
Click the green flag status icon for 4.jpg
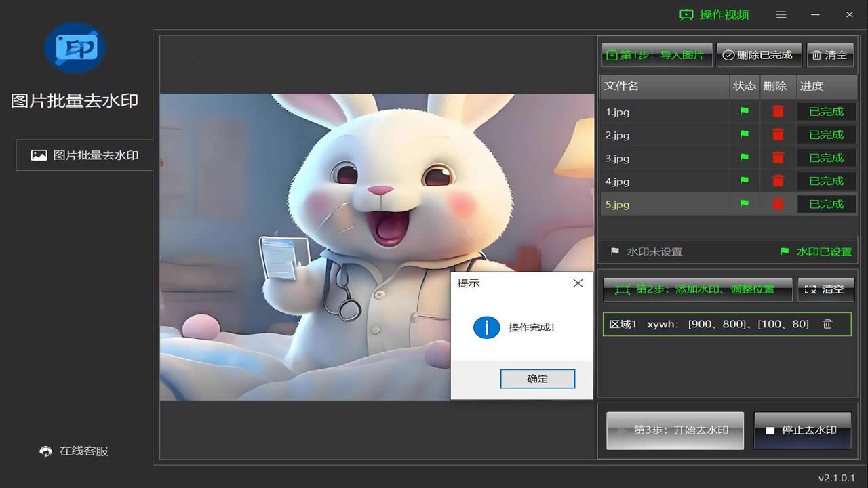[745, 181]
